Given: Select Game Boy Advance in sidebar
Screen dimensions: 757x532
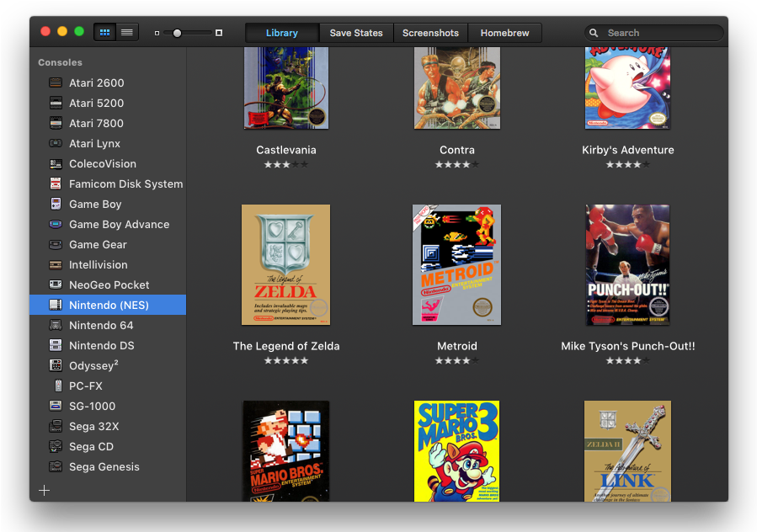Looking at the screenshot, I should pyautogui.click(x=119, y=224).
